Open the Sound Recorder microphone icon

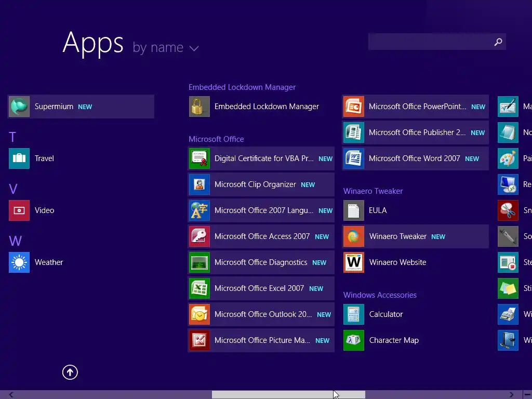(x=508, y=236)
